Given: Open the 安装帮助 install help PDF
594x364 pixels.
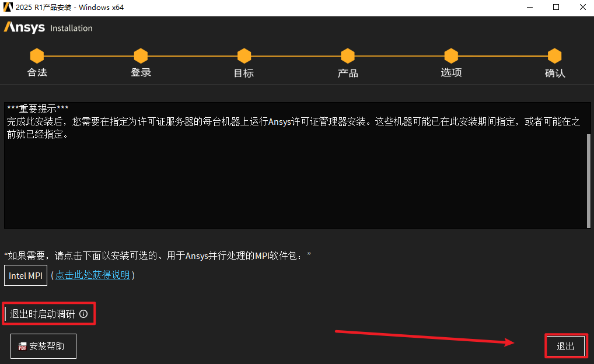Looking at the screenshot, I should [x=43, y=346].
